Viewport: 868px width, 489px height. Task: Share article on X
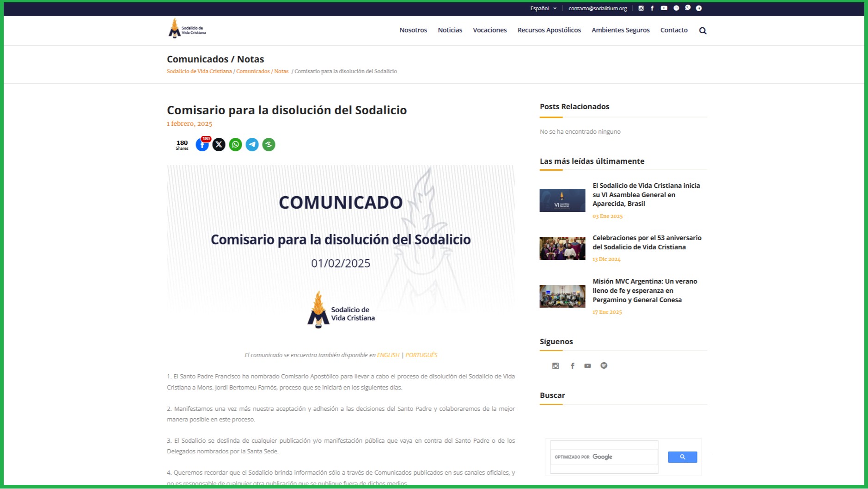(x=219, y=144)
